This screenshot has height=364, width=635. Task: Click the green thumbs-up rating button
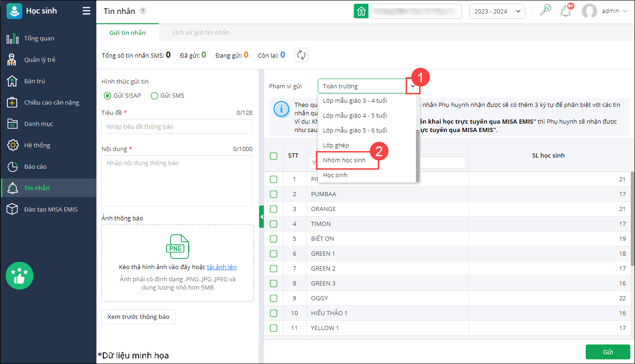tap(20, 276)
